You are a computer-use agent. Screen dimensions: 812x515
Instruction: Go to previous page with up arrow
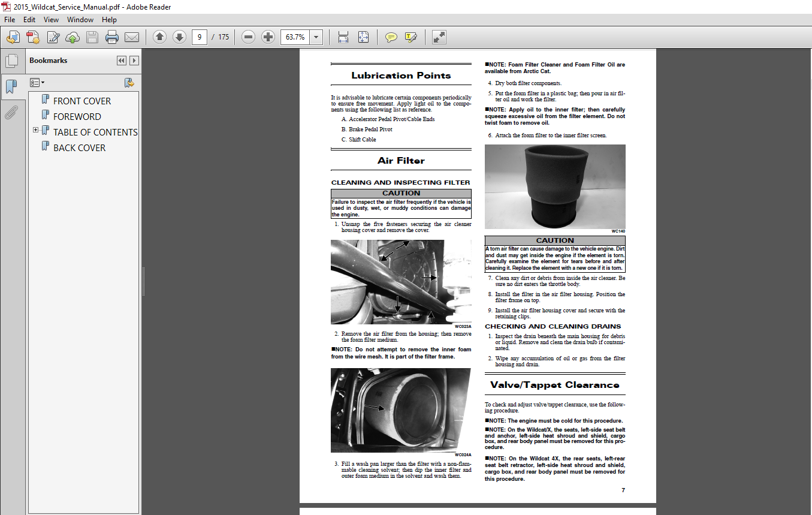[159, 37]
